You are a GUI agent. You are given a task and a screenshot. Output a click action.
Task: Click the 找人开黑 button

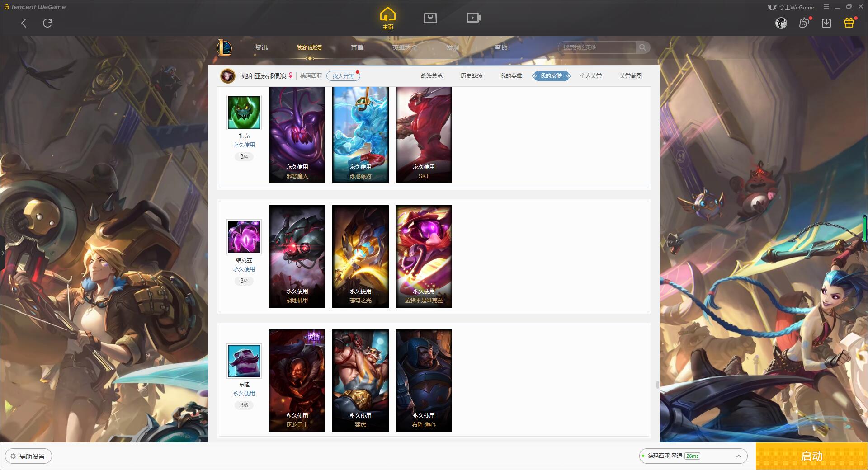343,76
